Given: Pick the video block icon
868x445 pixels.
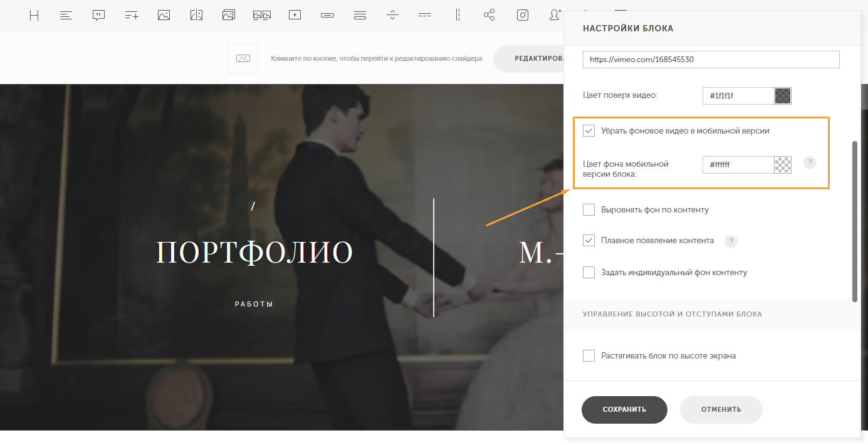Looking at the screenshot, I should tap(295, 16).
